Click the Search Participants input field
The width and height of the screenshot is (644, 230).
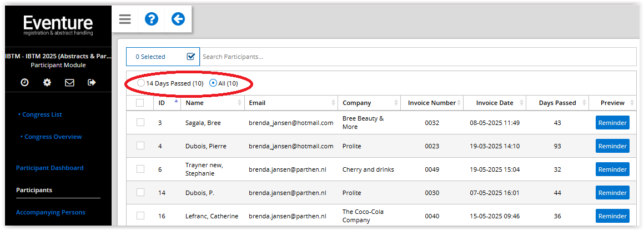click(418, 57)
